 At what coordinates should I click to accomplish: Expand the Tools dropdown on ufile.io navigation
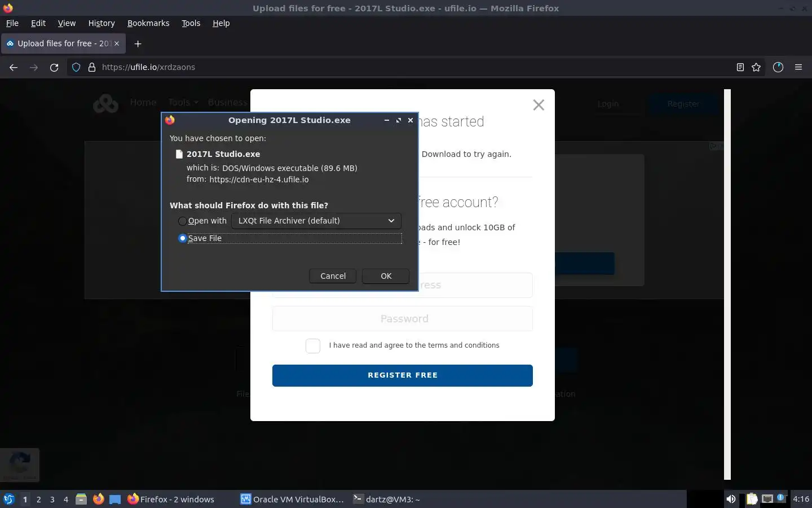(x=183, y=102)
